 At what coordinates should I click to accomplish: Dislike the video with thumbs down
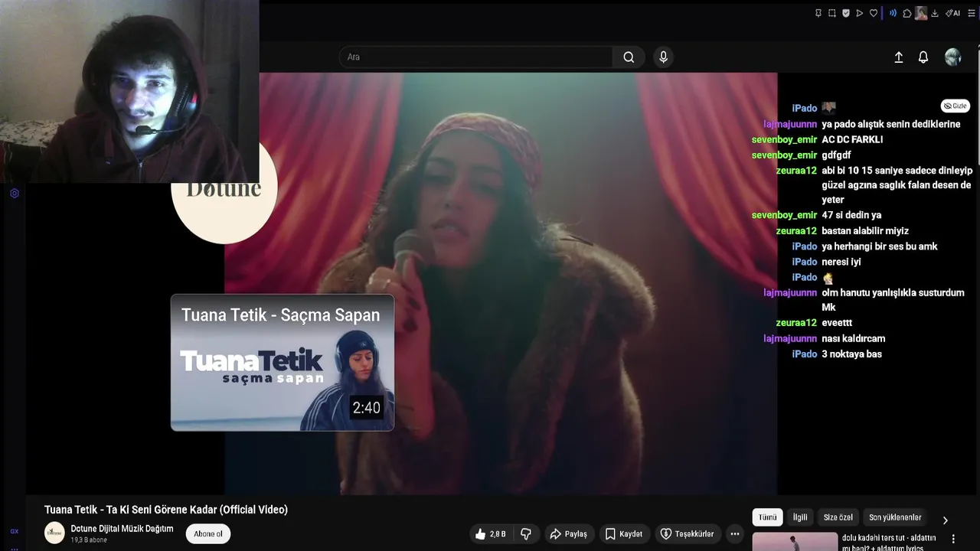point(526,533)
